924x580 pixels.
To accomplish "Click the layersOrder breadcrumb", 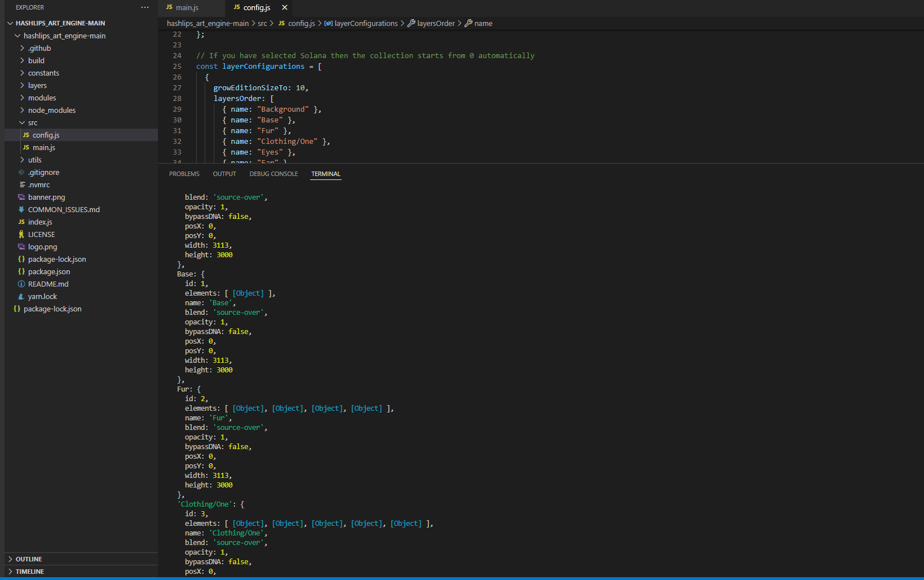I will [x=431, y=23].
